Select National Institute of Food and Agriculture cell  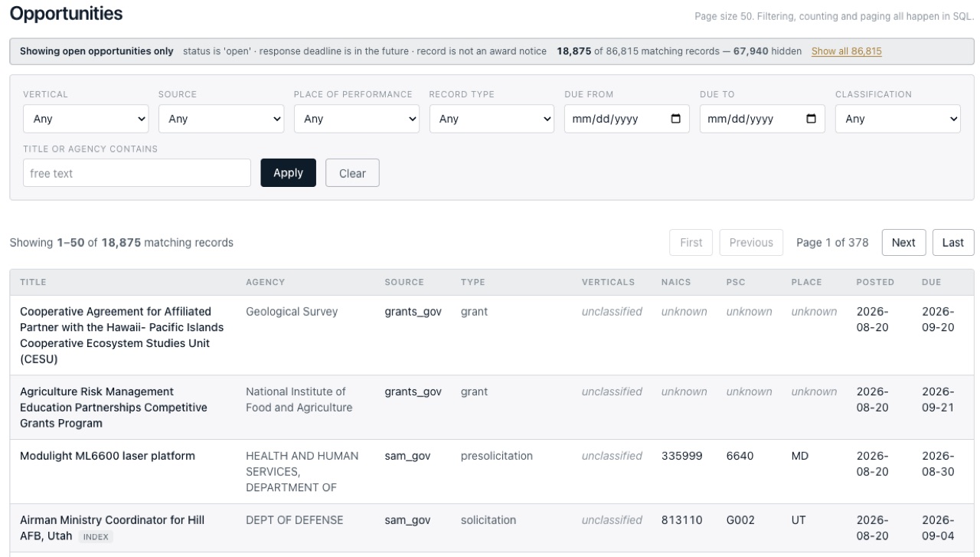point(299,400)
